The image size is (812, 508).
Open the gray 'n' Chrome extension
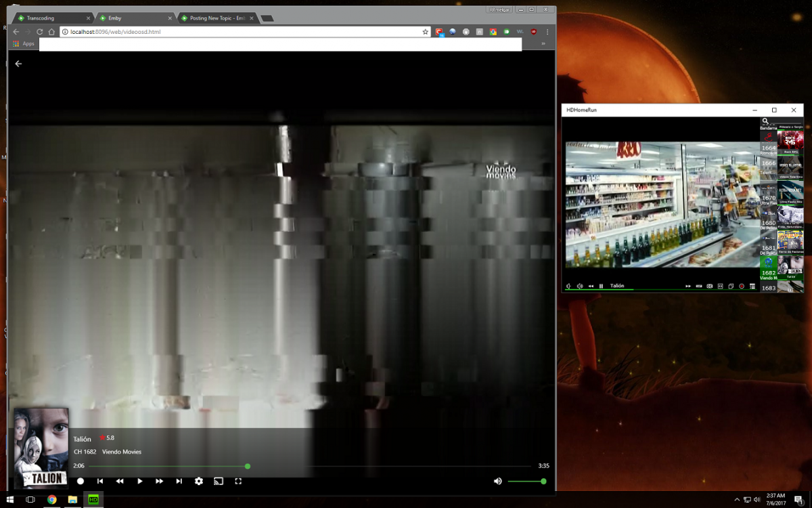pyautogui.click(x=480, y=32)
